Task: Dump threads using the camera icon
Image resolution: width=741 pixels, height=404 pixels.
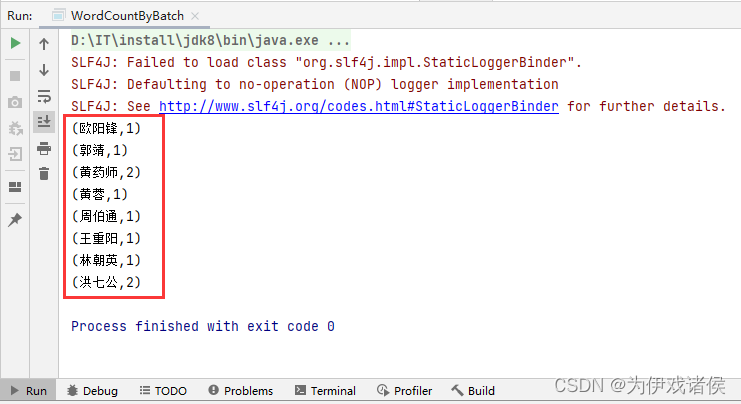Action: (15, 102)
